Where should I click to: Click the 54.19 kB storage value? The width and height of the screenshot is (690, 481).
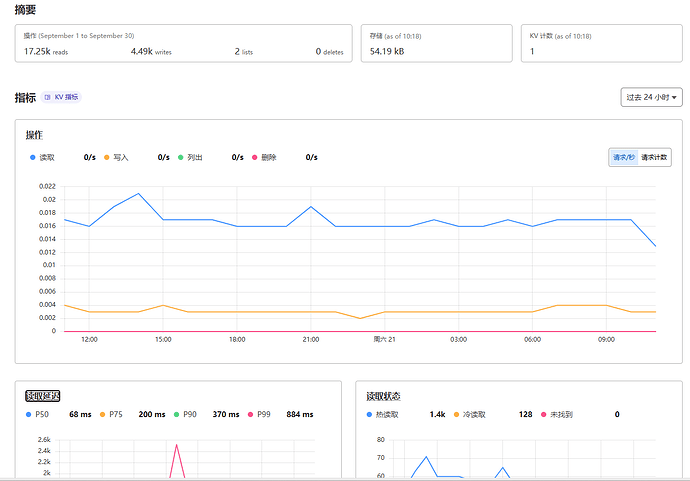point(387,51)
